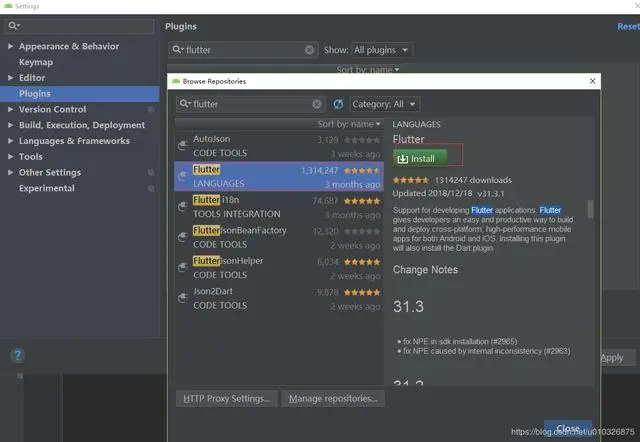Select the FlutterJsonBeanFactory plugin row
Screen dimensions: 640x442
[x=279, y=238]
